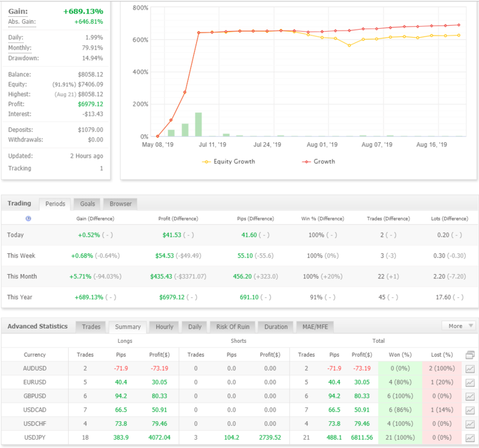
Task: Click the Balance value $8058.12
Action: click(90, 75)
